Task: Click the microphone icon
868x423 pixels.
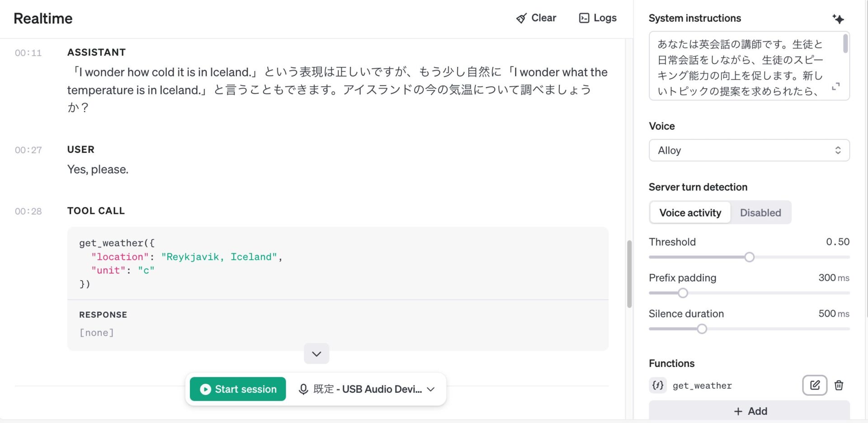Action: 303,389
